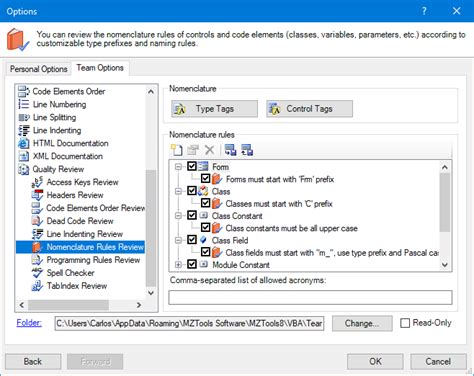Click the HTML Documentation icon
Image resolution: width=474 pixels, height=376 pixels.
pos(24,143)
